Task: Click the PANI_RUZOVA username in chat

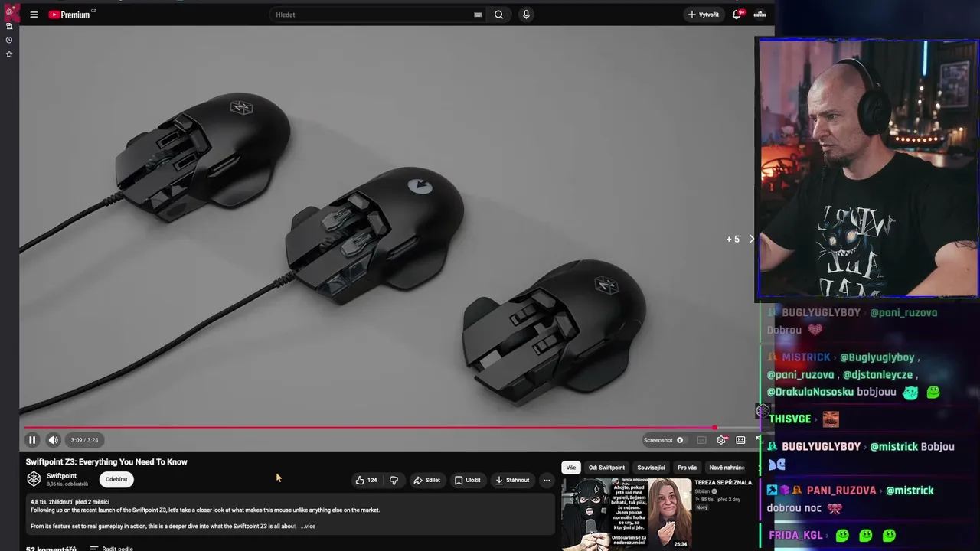Action: [x=841, y=491]
